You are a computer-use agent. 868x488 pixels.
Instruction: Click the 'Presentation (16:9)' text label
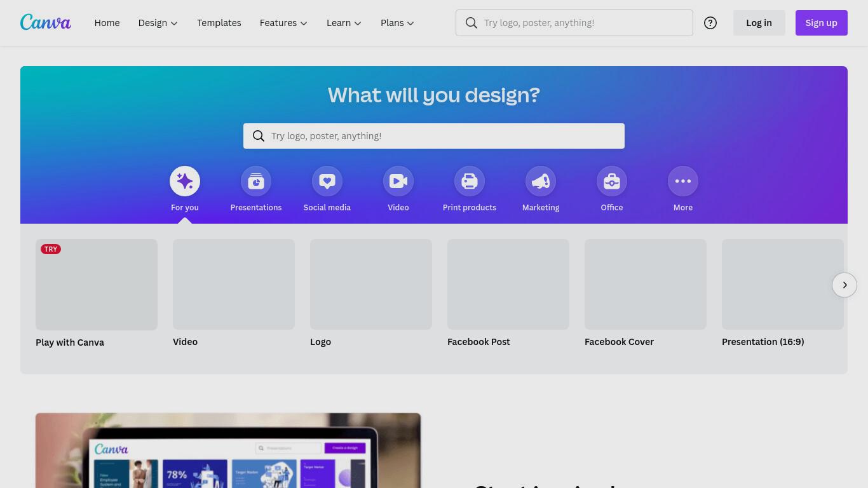pyautogui.click(x=763, y=342)
